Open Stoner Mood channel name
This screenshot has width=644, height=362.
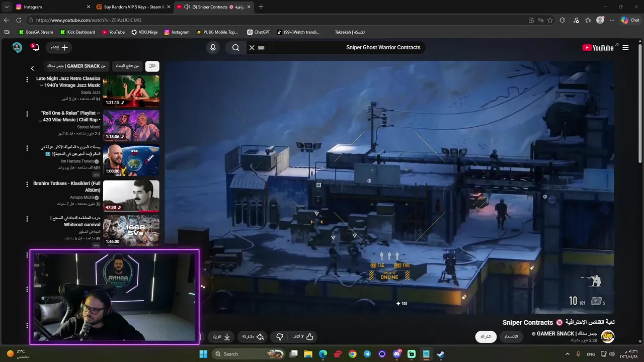[x=89, y=127]
